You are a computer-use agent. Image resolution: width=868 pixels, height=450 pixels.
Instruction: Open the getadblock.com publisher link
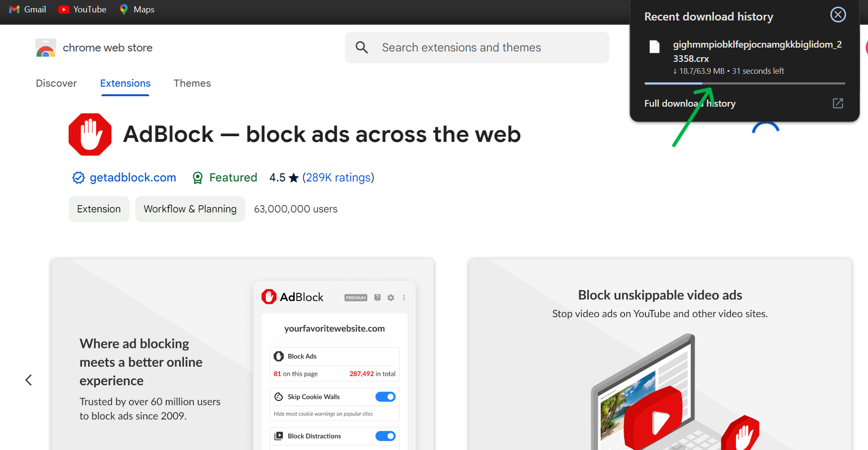(x=133, y=178)
